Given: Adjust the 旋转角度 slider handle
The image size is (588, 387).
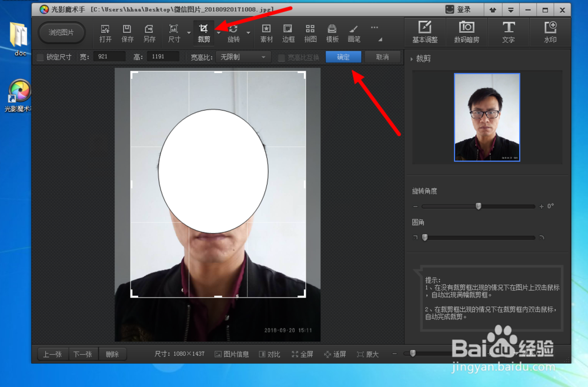Looking at the screenshot, I should (478, 206).
